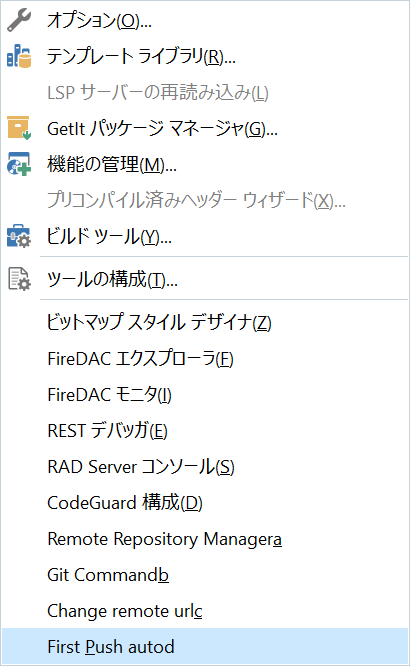The width and height of the screenshot is (410, 666).
Task: Click the 機能の管理 disc-plus icon
Action: click(x=19, y=164)
